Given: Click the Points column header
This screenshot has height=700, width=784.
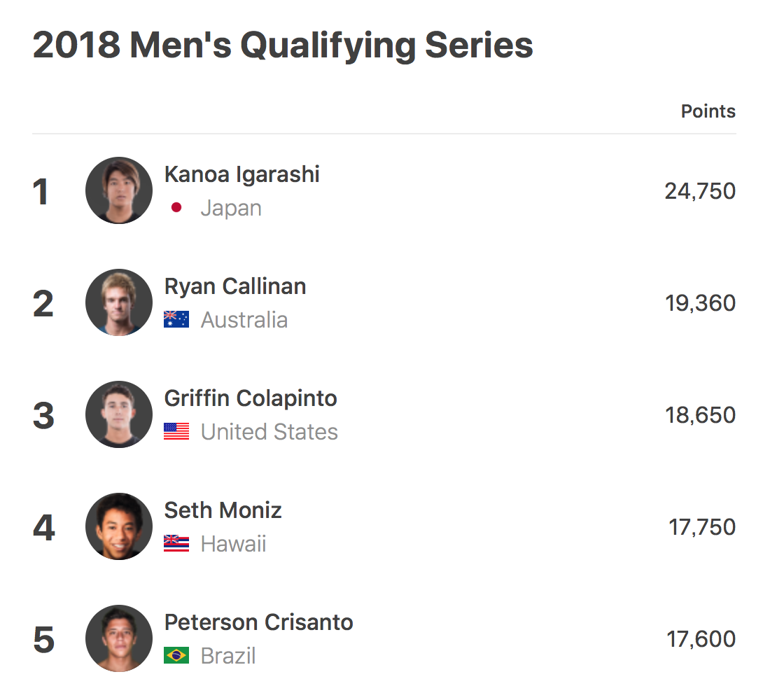Looking at the screenshot, I should coord(708,111).
